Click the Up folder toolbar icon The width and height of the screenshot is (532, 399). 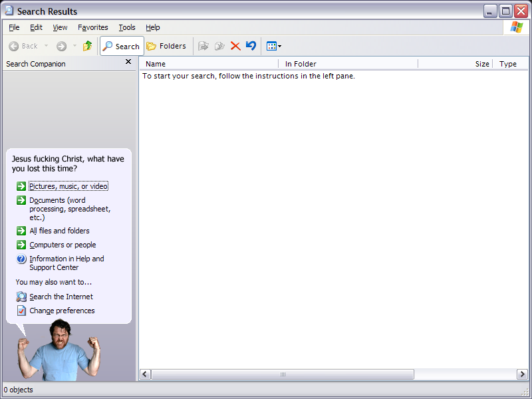tap(87, 46)
